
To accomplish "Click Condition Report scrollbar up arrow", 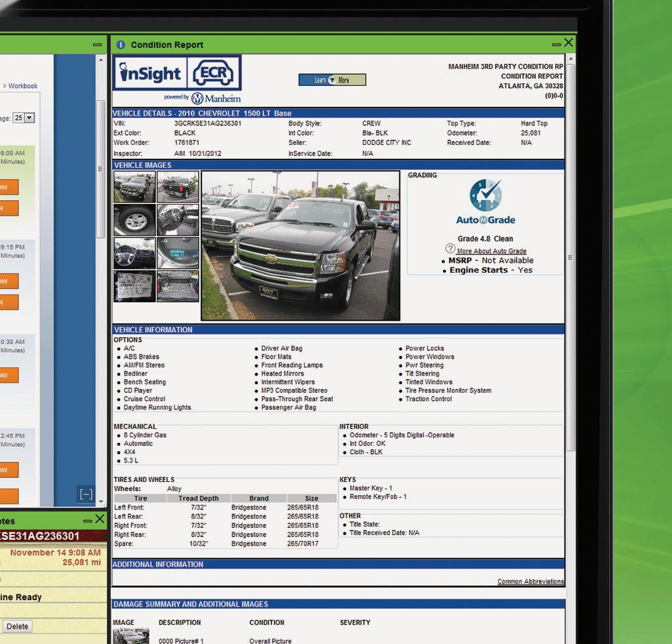I will tap(570, 59).
